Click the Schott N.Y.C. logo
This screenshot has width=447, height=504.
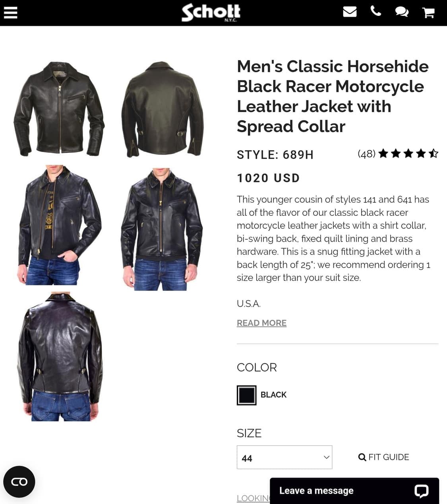click(211, 13)
